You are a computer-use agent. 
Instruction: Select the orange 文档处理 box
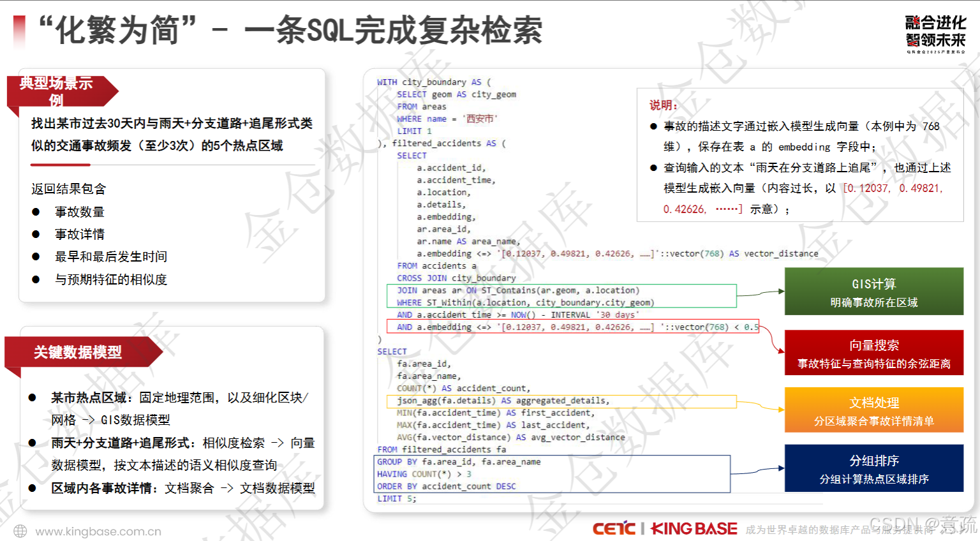(x=873, y=410)
